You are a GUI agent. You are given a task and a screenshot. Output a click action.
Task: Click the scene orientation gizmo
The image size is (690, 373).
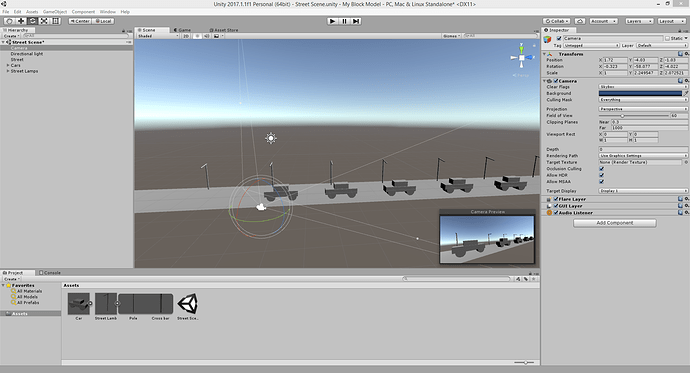click(521, 57)
